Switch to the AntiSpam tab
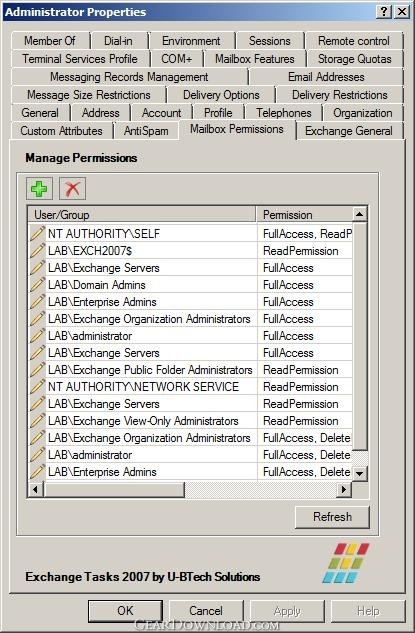Screen dimensions: 415x633 click(146, 131)
